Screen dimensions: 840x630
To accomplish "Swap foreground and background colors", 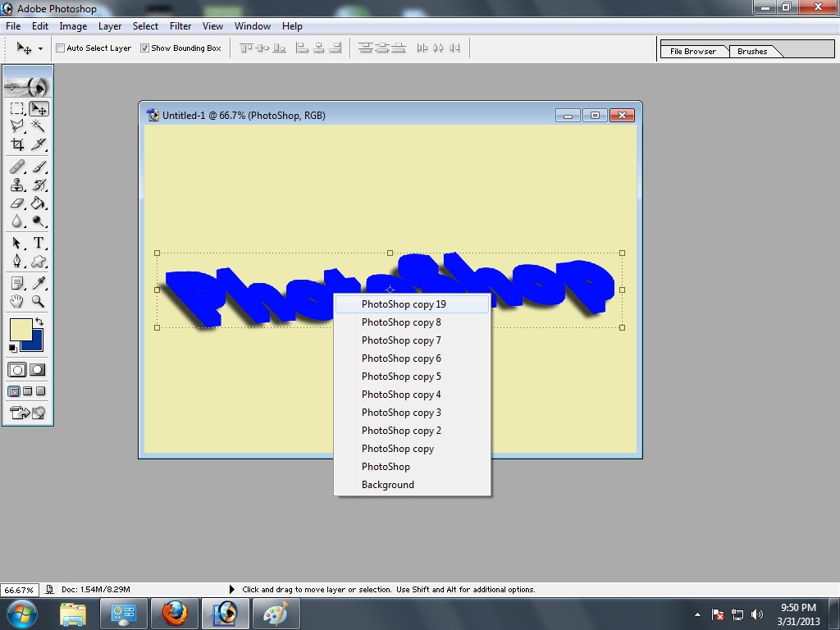I will 39,322.
